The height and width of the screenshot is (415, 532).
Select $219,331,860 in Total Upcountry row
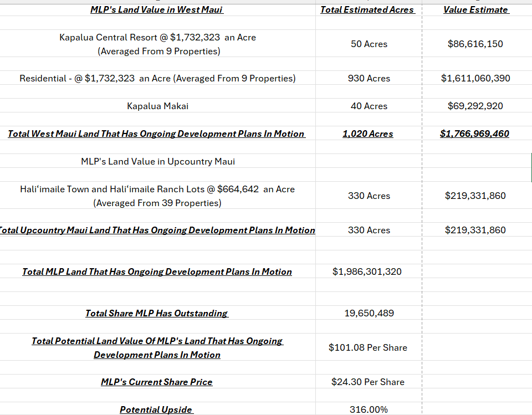tap(475, 230)
